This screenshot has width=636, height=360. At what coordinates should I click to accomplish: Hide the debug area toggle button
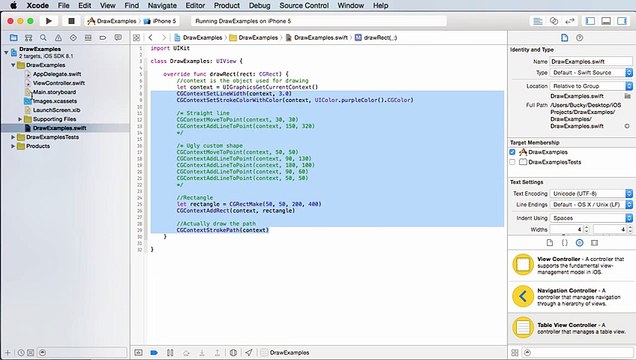(x=138, y=353)
